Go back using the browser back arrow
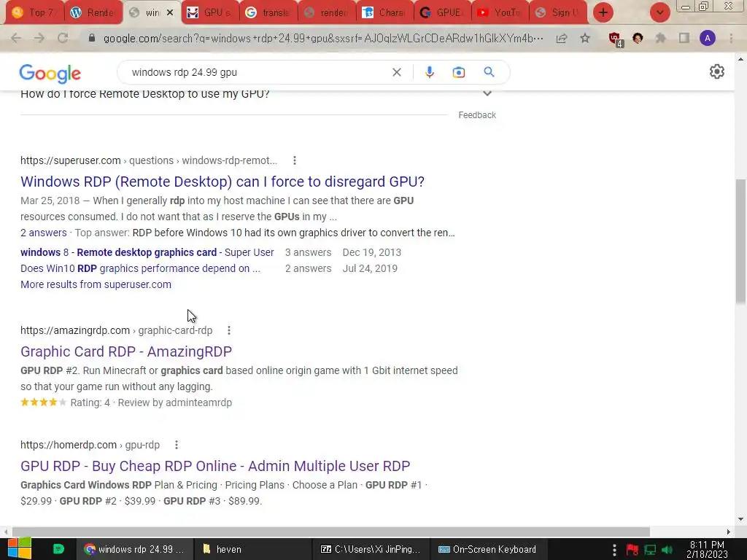 pos(16,39)
